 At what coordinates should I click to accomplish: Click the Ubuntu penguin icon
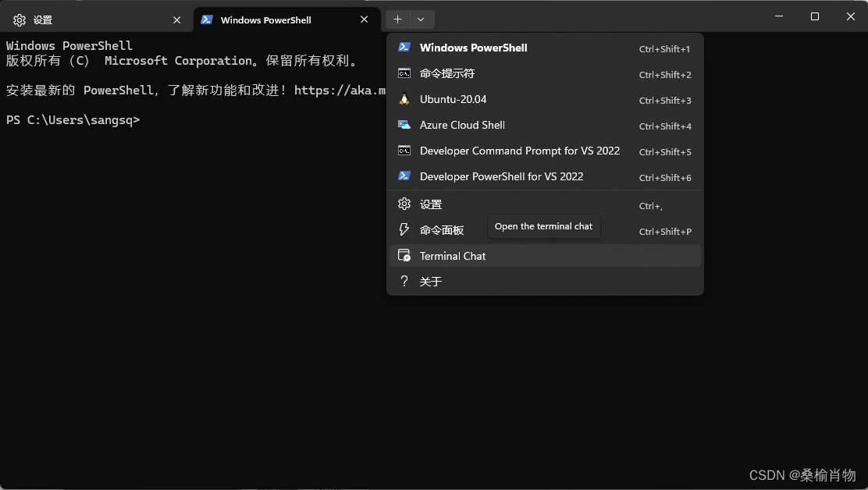click(x=404, y=99)
